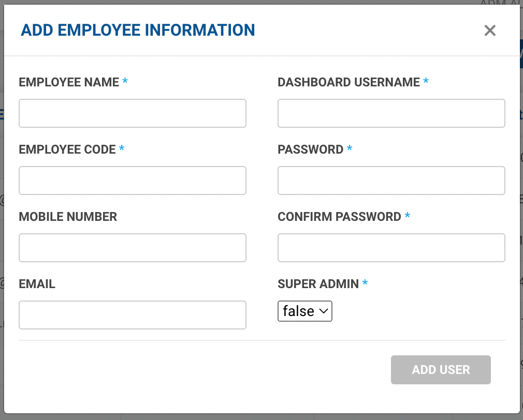
Task: Click the Password label text
Action: pyautogui.click(x=311, y=149)
